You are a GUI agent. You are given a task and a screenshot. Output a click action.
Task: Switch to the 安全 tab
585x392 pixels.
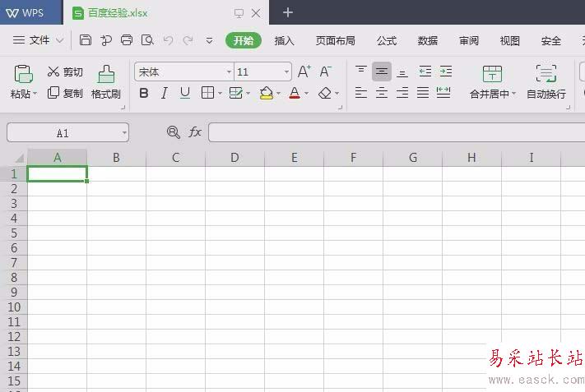551,40
